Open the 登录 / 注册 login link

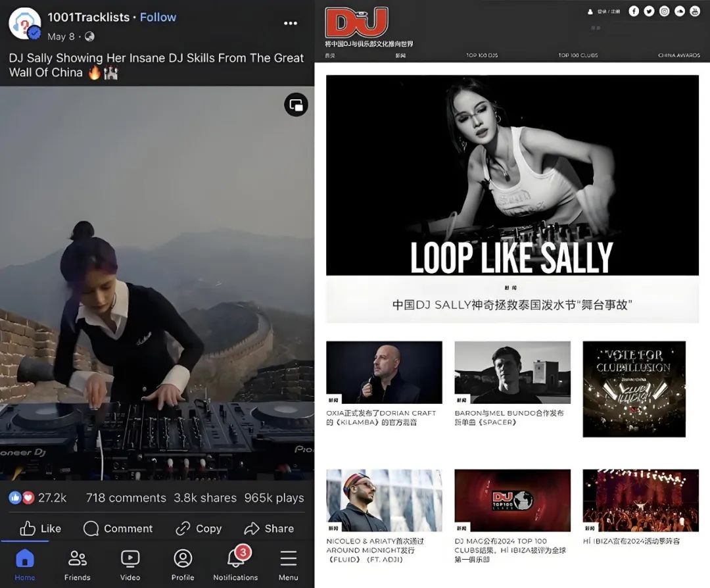(x=609, y=12)
